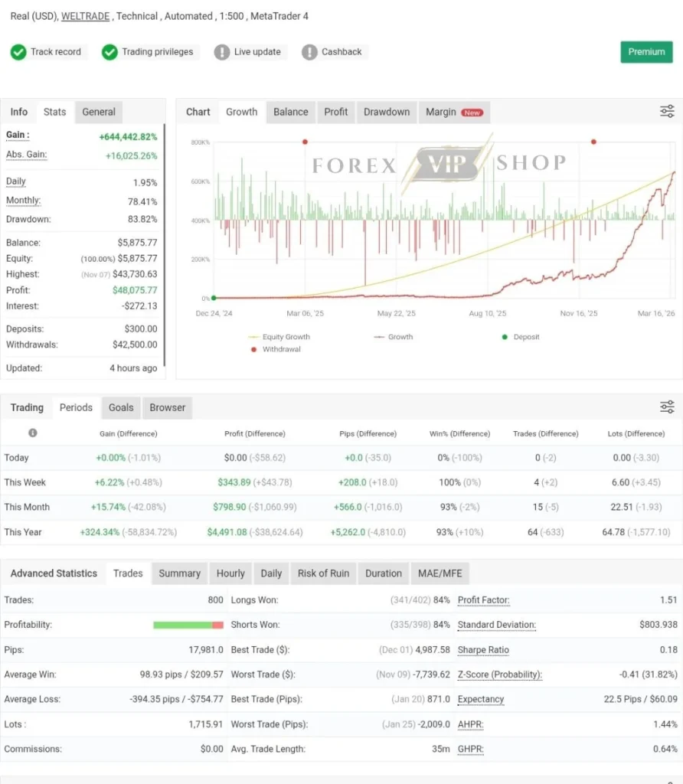Viewport: 683px width, 784px height.
Task: Click the GHPR label
Action: [470, 749]
